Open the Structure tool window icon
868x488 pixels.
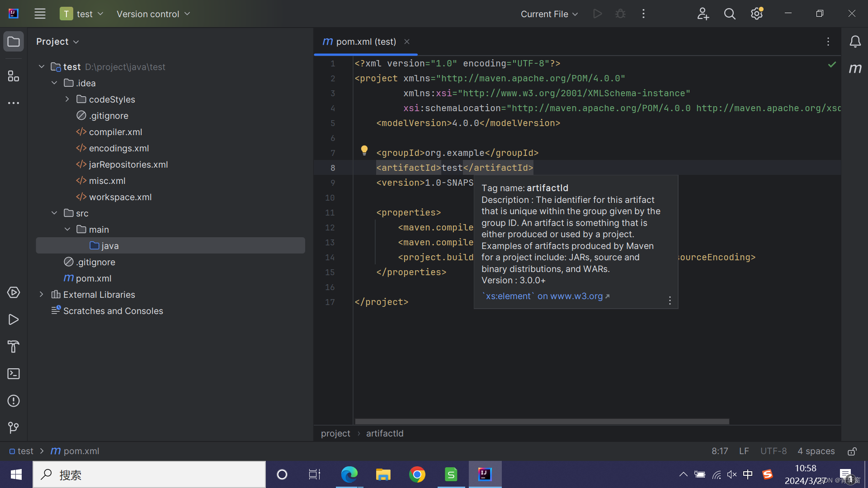point(14,76)
